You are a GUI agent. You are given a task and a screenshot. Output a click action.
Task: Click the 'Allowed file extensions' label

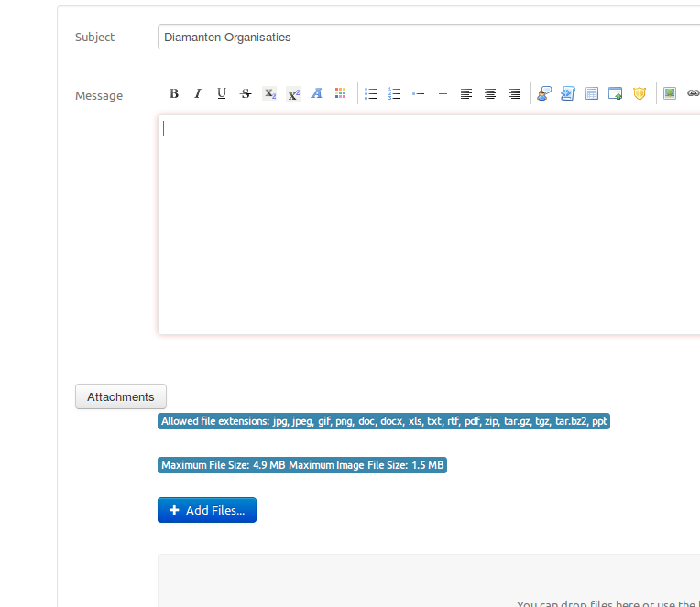pos(384,421)
